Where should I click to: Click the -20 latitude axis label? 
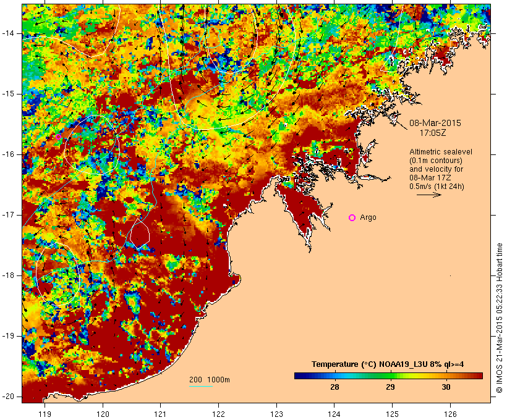[8, 397]
